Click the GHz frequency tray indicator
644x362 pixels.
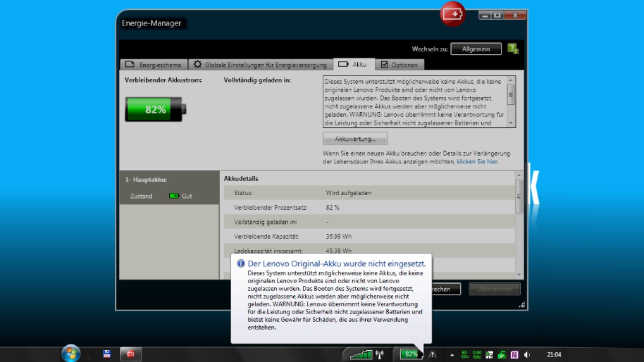click(x=477, y=355)
